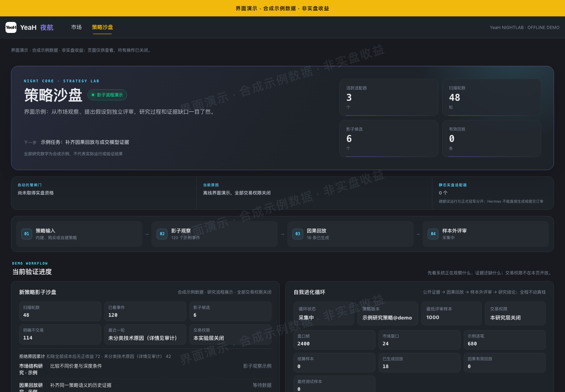Open the 市场 tab
This screenshot has height=392, width=565.
[77, 27]
